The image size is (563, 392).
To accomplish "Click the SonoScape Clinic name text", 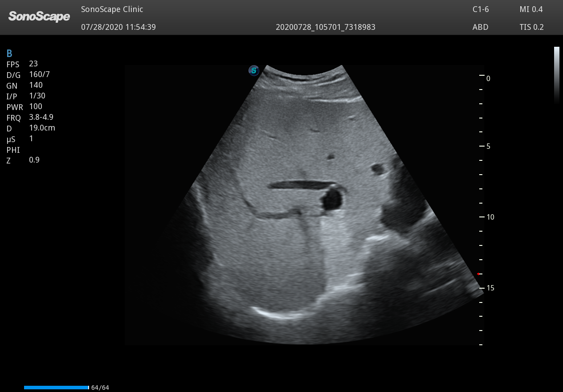I will tap(112, 9).
